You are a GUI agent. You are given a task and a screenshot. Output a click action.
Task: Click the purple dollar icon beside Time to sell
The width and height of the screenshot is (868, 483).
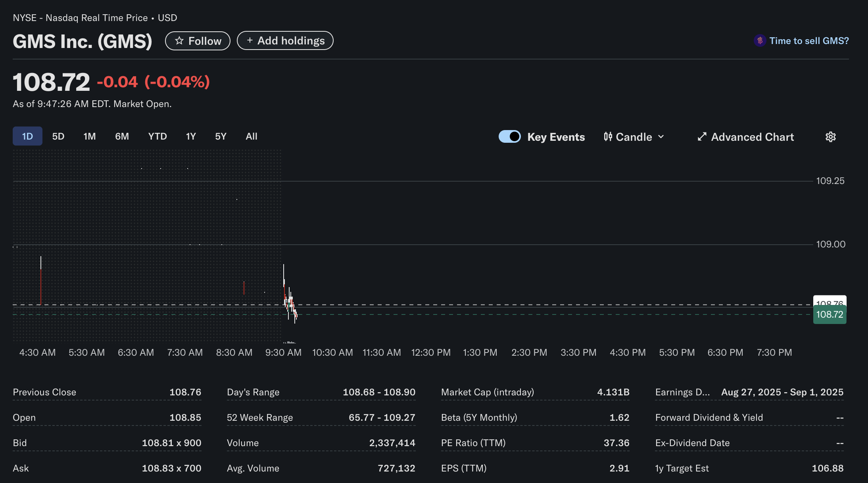coord(760,40)
